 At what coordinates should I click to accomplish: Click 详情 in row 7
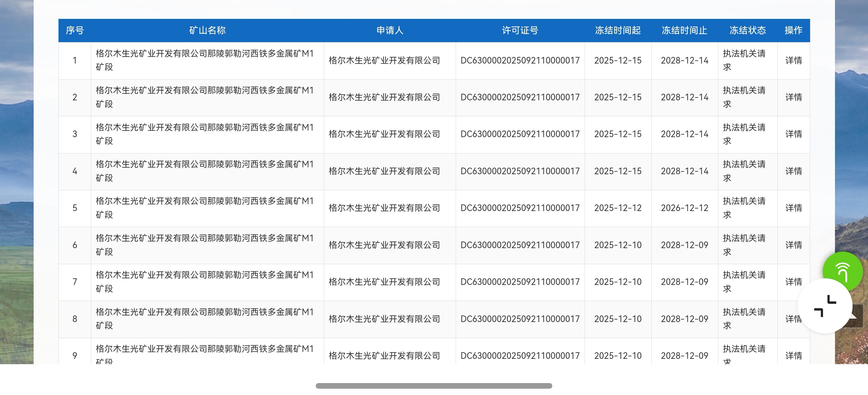pos(793,282)
